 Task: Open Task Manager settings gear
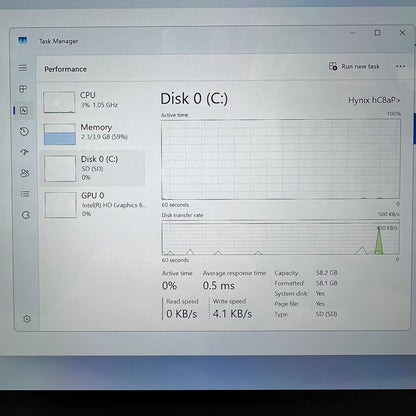27,319
